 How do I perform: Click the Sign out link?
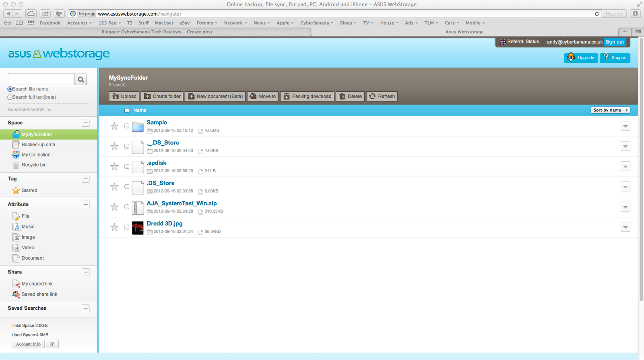[x=615, y=42]
